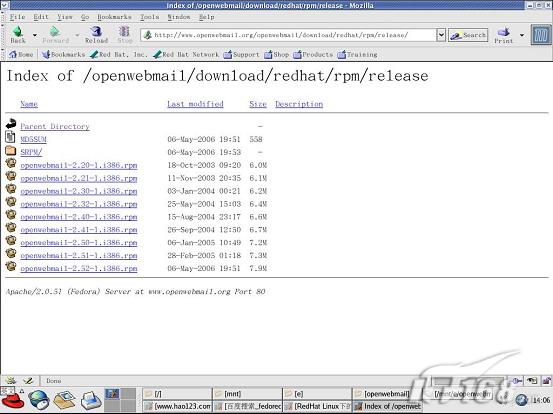Click the Red Hat main menu icon
Screen dimensions: 553x414
pos(13,400)
